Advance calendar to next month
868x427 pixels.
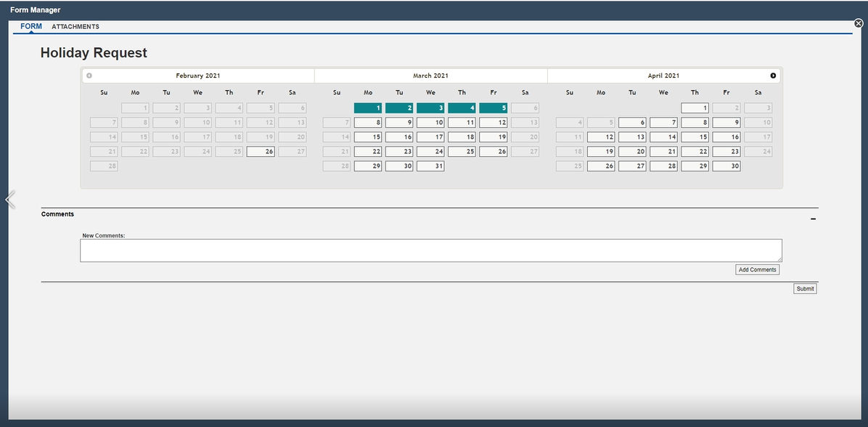click(773, 76)
